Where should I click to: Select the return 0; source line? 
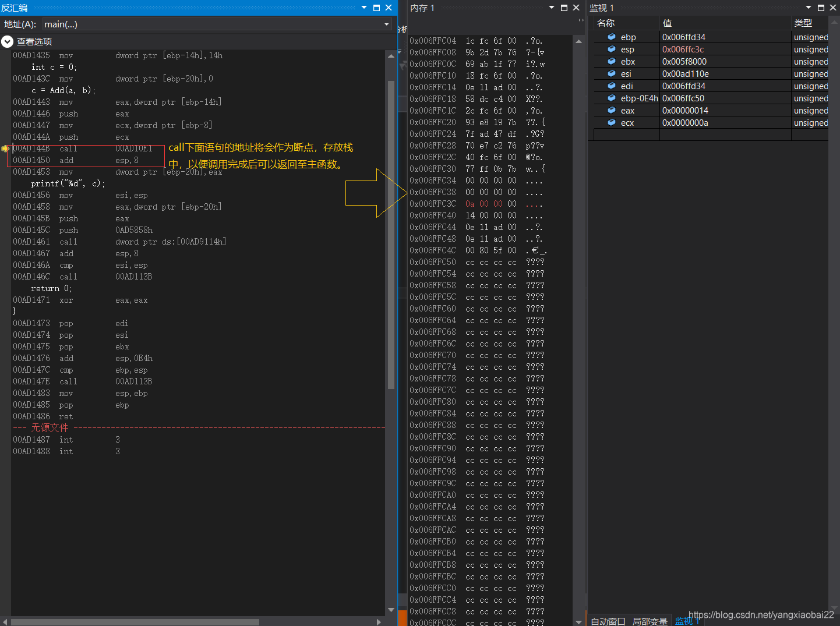52,288
